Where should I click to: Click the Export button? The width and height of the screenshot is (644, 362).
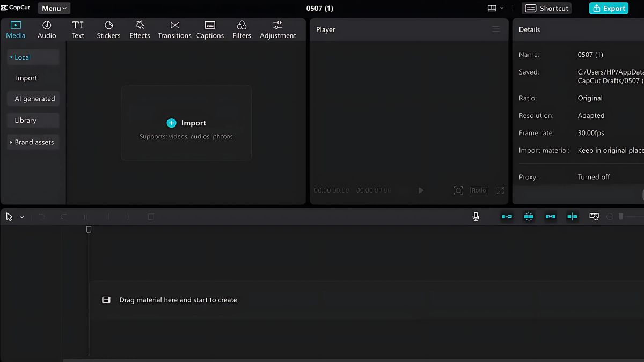(609, 8)
